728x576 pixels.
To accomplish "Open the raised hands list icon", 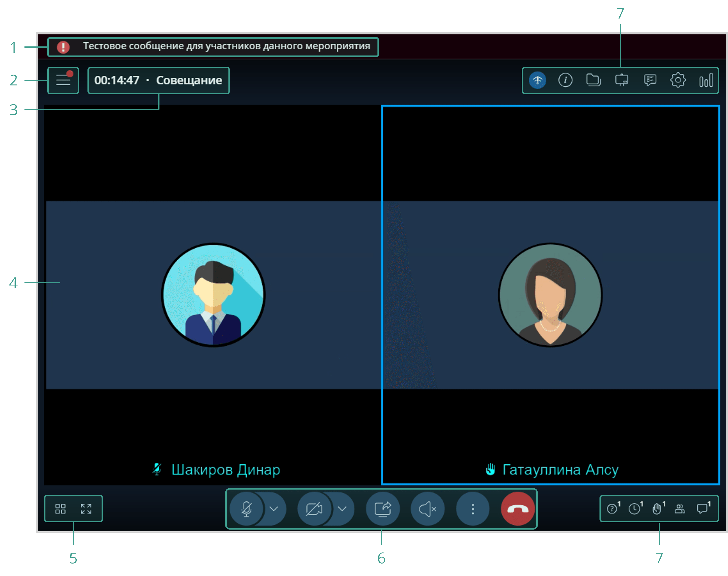I will click(x=657, y=509).
